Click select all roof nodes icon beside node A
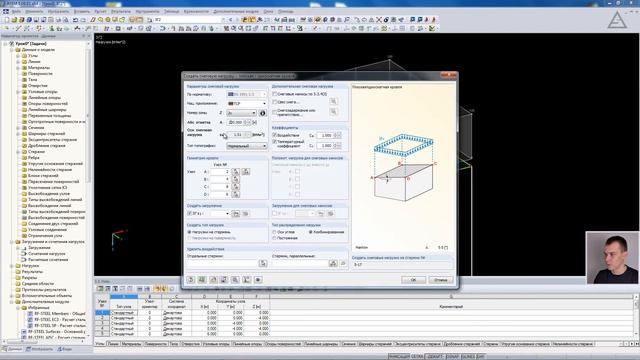This screenshot has width=640, height=360. 246,172
